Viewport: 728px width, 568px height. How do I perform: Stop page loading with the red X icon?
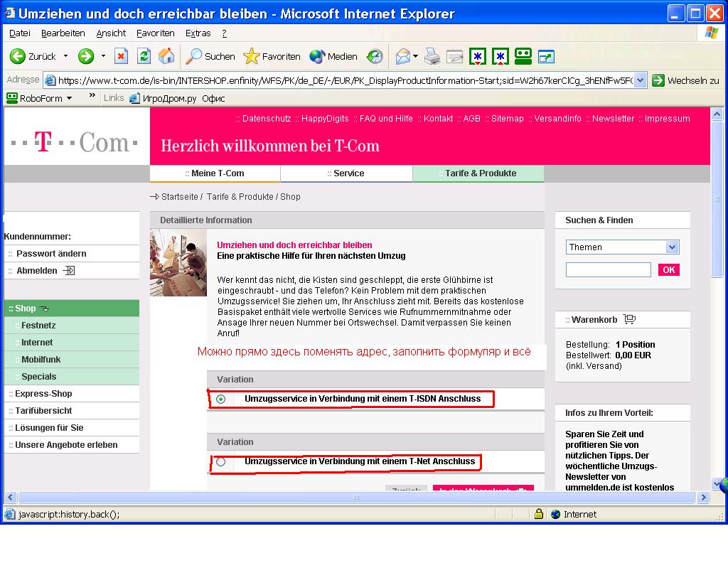point(121,56)
